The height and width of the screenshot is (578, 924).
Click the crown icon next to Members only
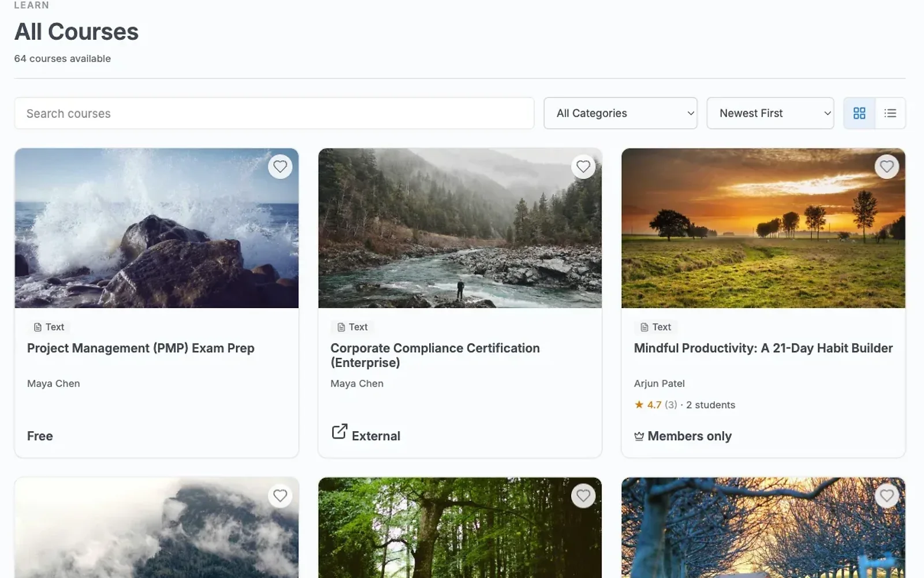pyautogui.click(x=639, y=436)
